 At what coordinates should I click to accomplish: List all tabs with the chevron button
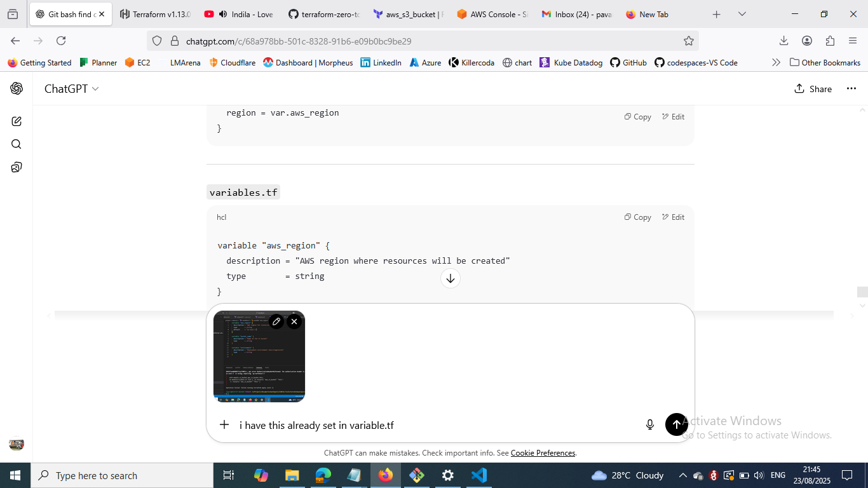click(742, 14)
